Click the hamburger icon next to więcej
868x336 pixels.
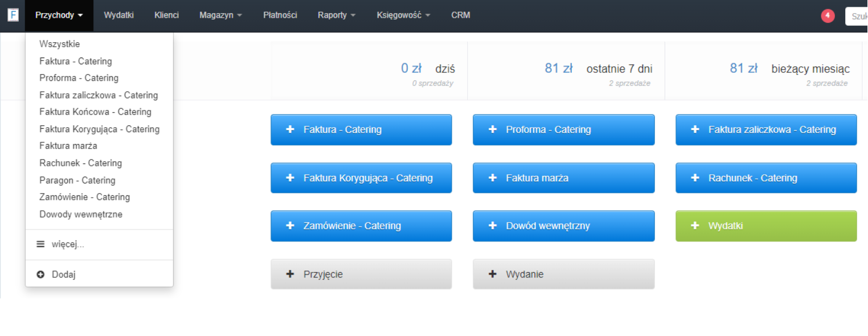coord(40,244)
